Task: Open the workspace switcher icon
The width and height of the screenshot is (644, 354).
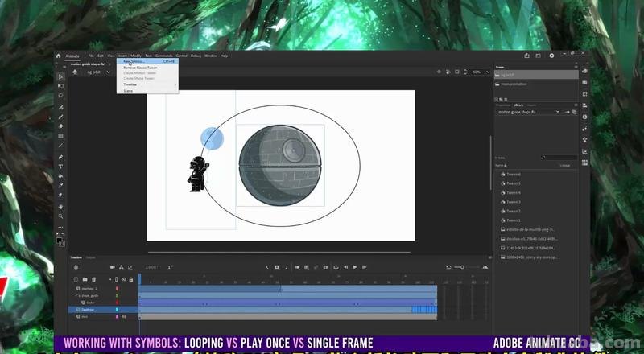Action: click(x=538, y=56)
